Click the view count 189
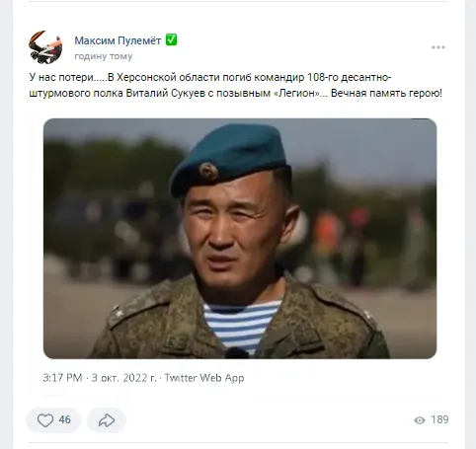The width and height of the screenshot is (476, 449). 439,419
